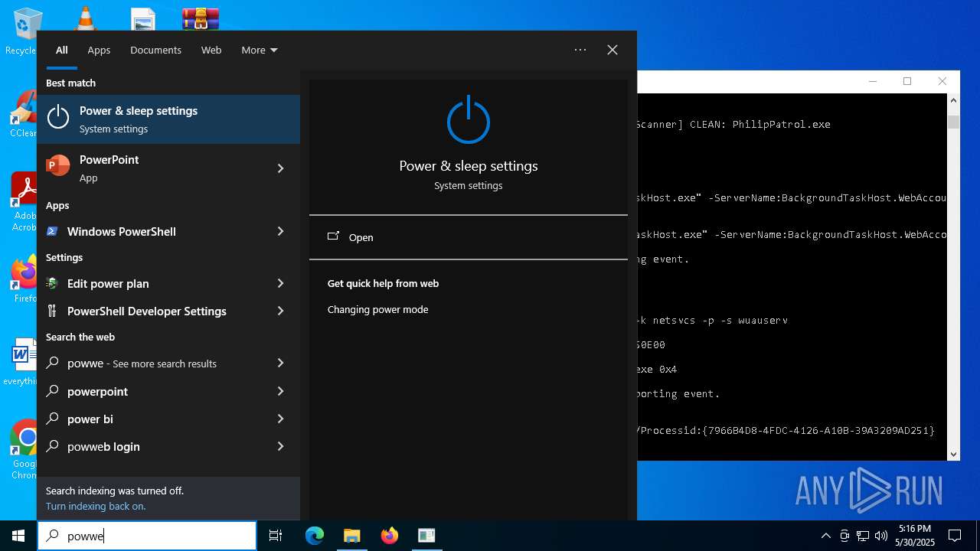Viewport: 980px width, 551px height.
Task: Click PowerShell Developer Settings icon
Action: click(x=52, y=311)
